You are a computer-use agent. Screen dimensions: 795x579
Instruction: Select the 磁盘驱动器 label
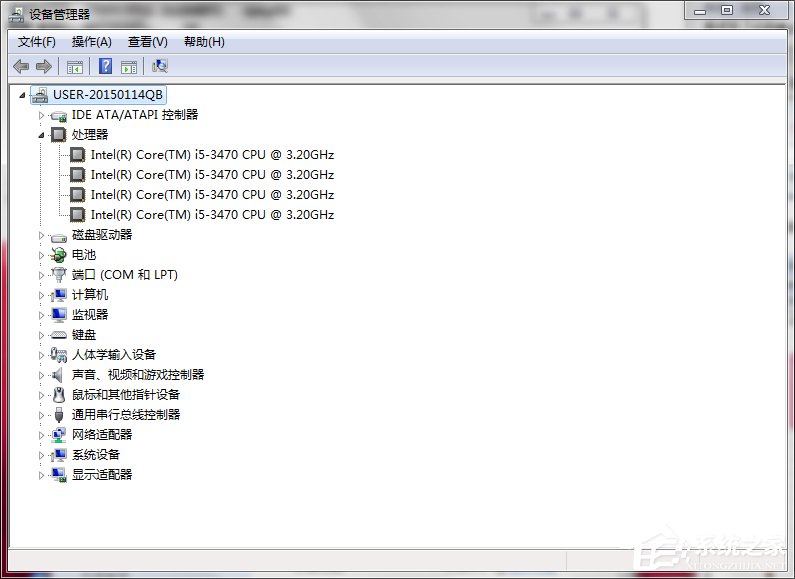point(102,235)
